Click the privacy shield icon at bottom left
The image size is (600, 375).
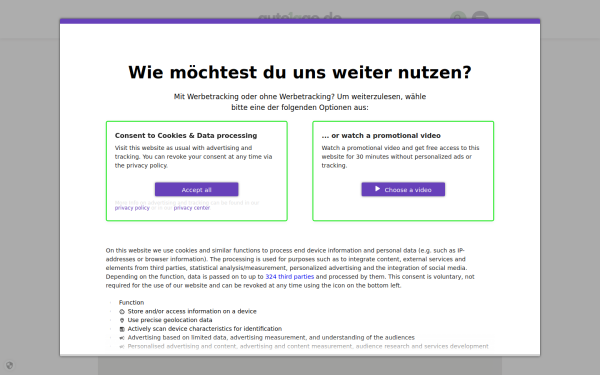(10, 365)
